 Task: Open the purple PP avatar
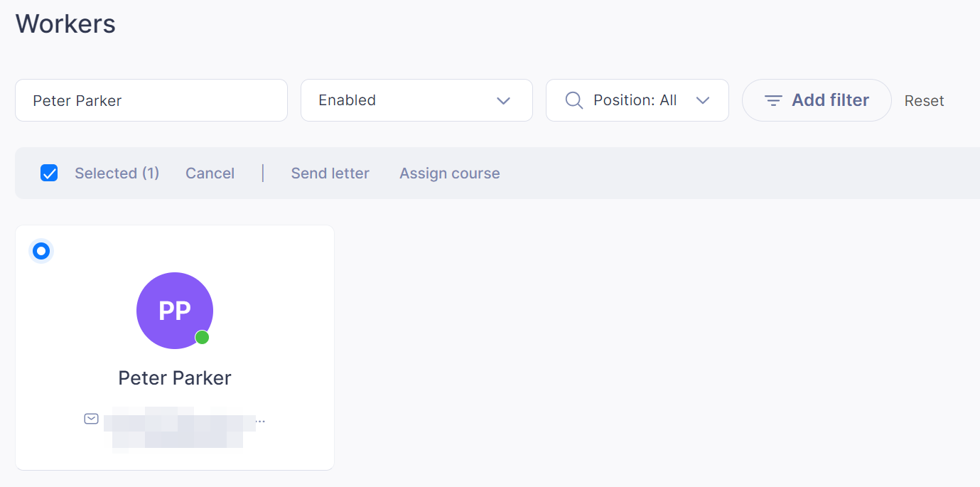pyautogui.click(x=175, y=311)
